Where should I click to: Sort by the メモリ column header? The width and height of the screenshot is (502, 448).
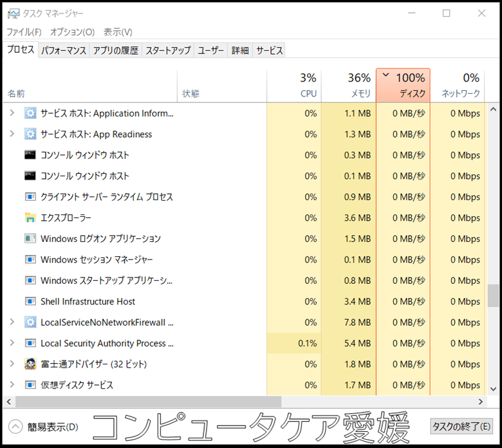349,86
